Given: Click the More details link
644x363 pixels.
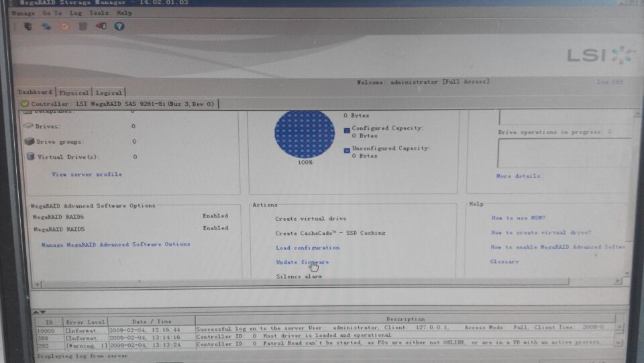Looking at the screenshot, I should (518, 176).
